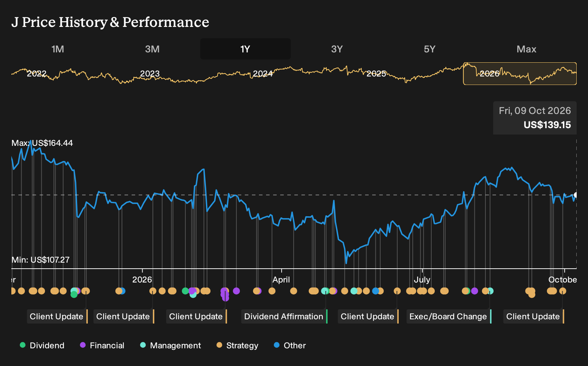588x366 pixels.
Task: Open the leftmost Client Update event label
Action: pos(57,316)
